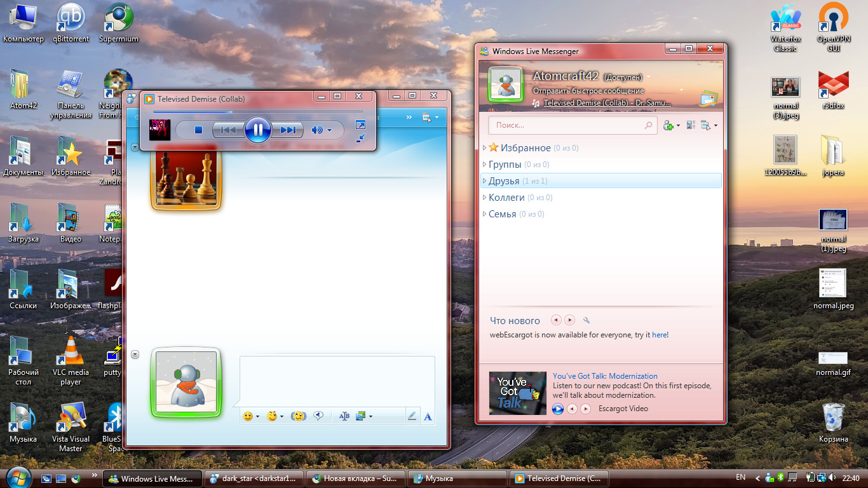
Task: Switch to the Новая вкладка taskbar window
Action: 355,478
